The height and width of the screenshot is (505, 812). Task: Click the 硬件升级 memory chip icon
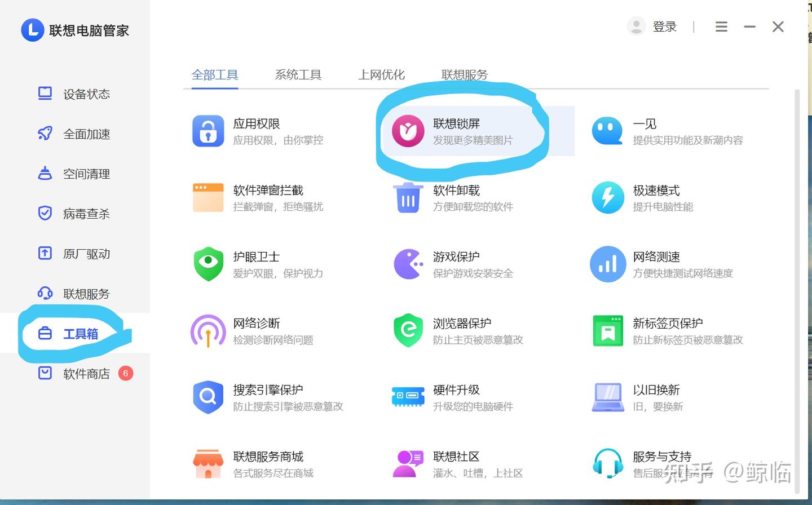(x=408, y=396)
